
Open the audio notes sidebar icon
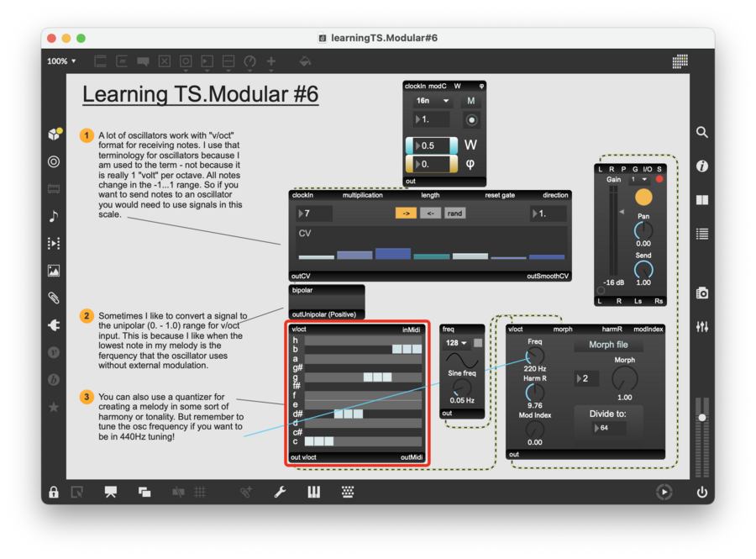[x=54, y=216]
